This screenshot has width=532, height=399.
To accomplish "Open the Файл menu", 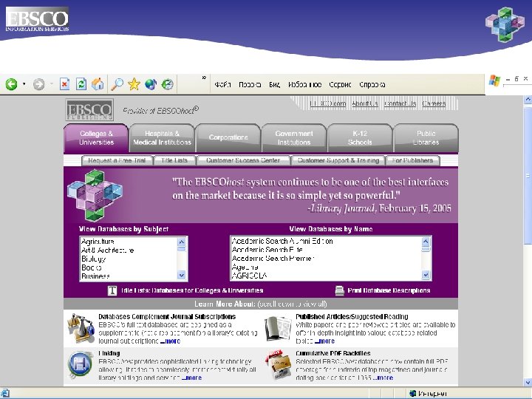I will pos(222,84).
